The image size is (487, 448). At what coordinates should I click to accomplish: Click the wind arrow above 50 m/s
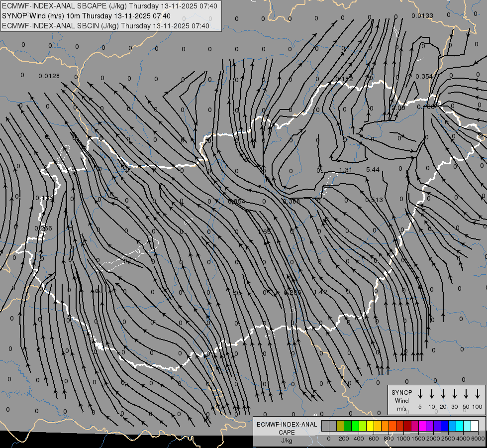(x=466, y=393)
